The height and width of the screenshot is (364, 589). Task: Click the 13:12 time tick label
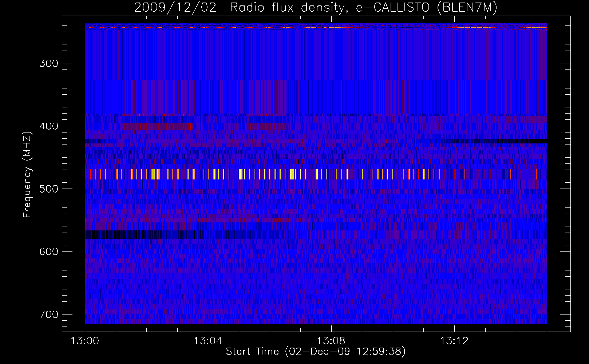[x=454, y=341]
